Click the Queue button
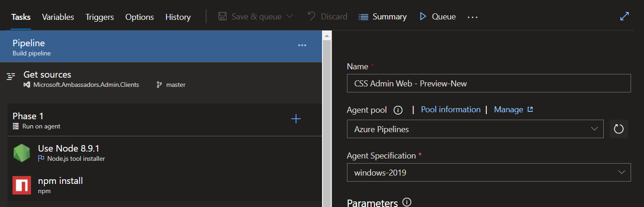This screenshot has height=207, width=644. coord(438,17)
